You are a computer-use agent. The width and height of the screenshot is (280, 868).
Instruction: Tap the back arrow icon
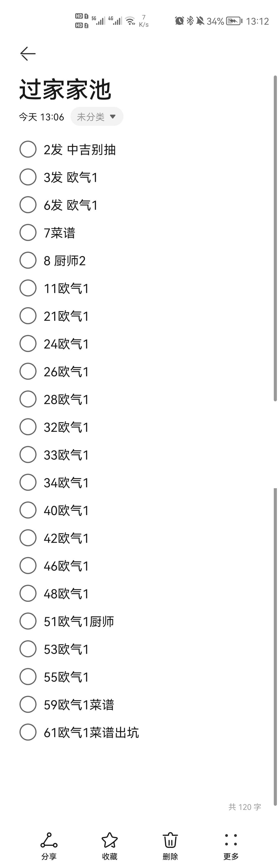28,54
